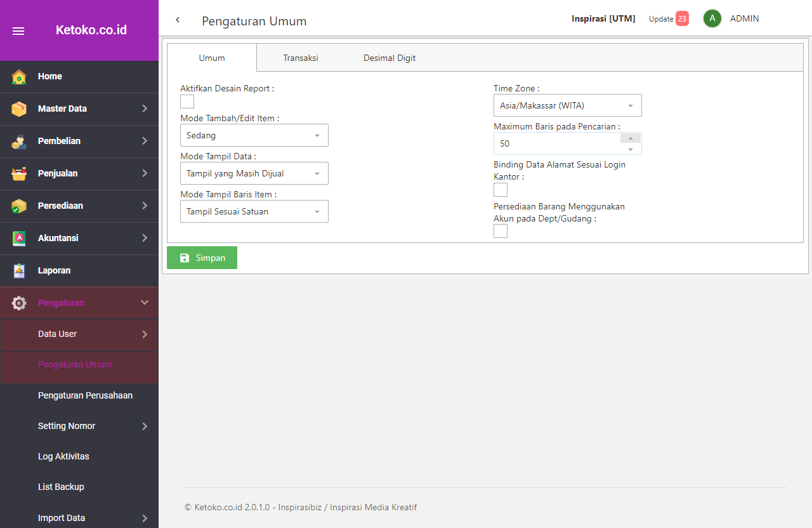
Task: Expand the Mode Tampil Baris Item dropdown
Action: pyautogui.click(x=254, y=211)
